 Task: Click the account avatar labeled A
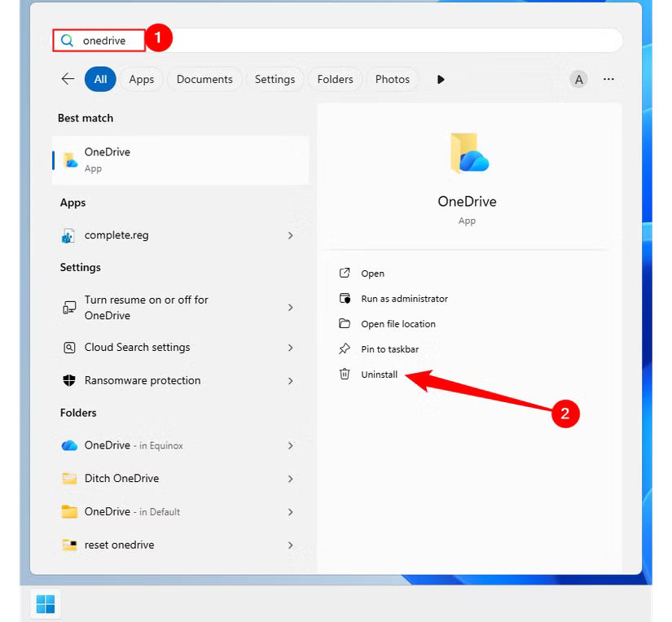pyautogui.click(x=578, y=79)
